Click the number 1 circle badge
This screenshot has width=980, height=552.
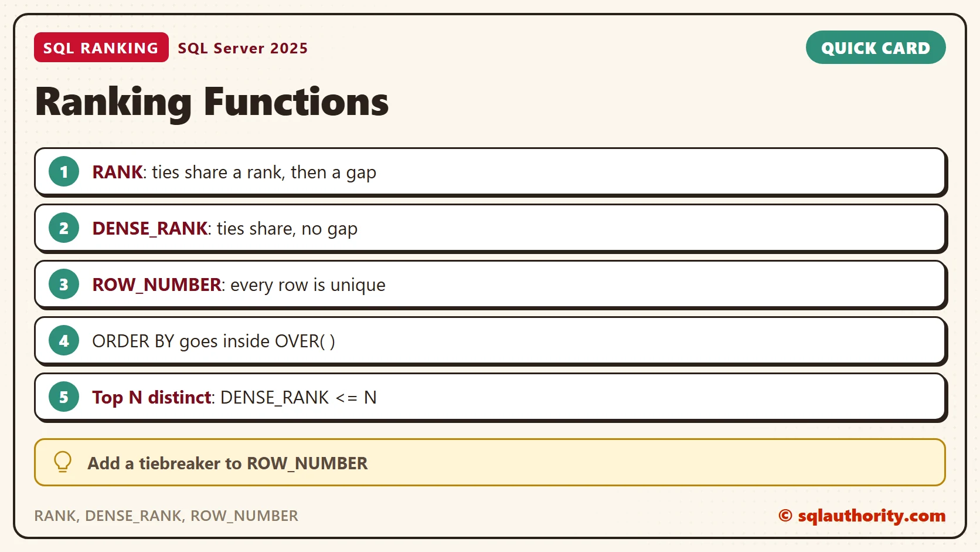pyautogui.click(x=64, y=172)
